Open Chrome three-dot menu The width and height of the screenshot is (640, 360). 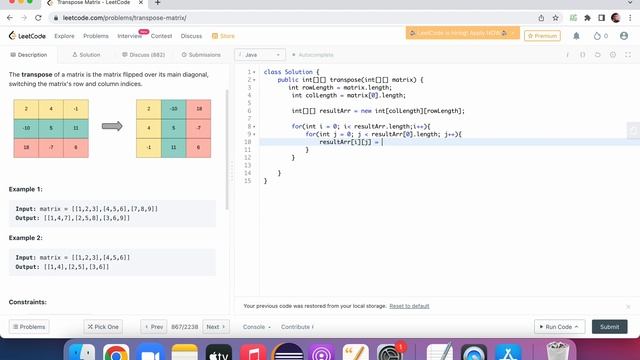[630, 18]
